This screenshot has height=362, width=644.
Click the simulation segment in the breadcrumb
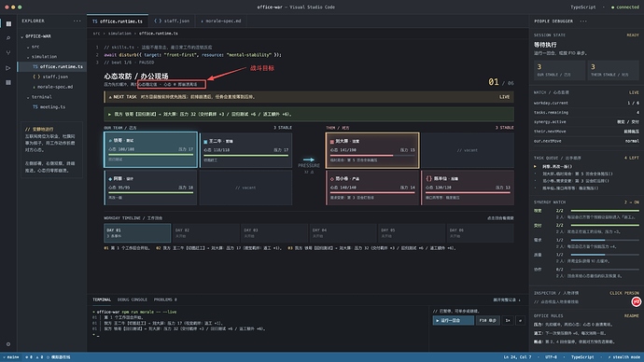click(x=119, y=34)
